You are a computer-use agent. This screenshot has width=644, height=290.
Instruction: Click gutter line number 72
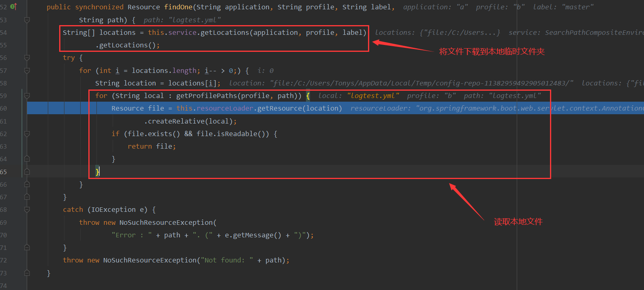click(x=4, y=260)
